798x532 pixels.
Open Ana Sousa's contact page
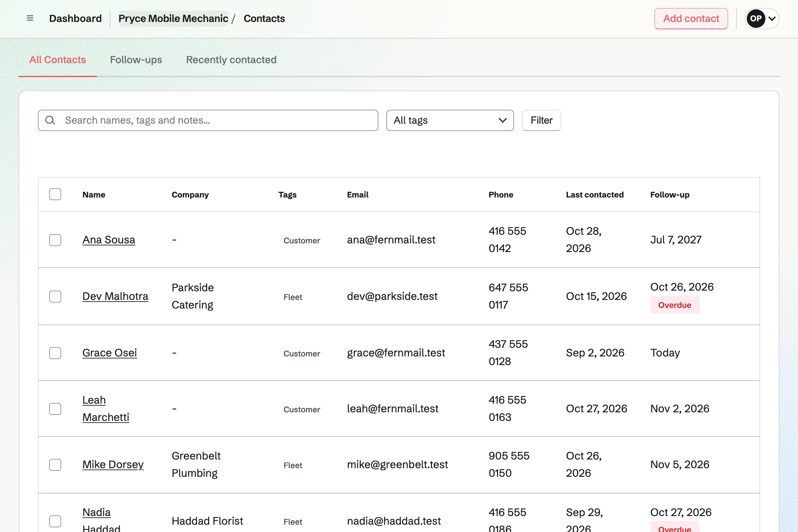click(109, 239)
